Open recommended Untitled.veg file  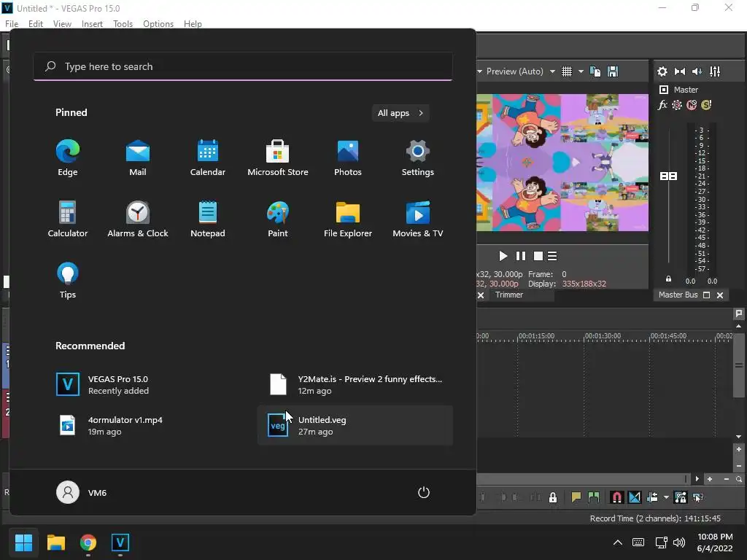point(355,425)
